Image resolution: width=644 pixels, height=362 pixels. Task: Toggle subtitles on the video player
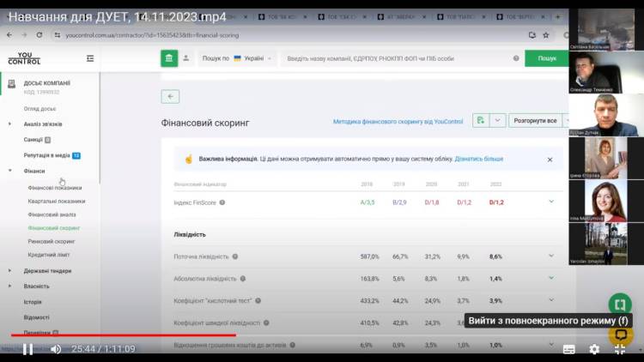[x=568, y=349]
